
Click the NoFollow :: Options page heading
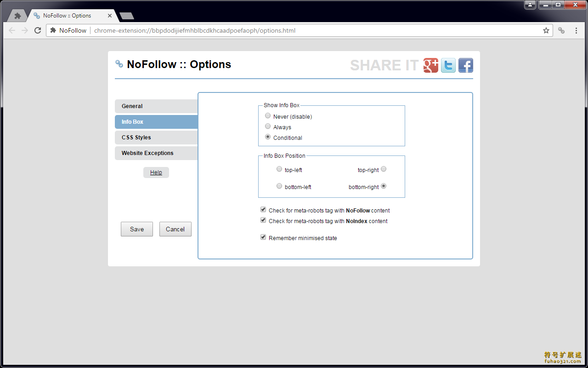(x=179, y=64)
